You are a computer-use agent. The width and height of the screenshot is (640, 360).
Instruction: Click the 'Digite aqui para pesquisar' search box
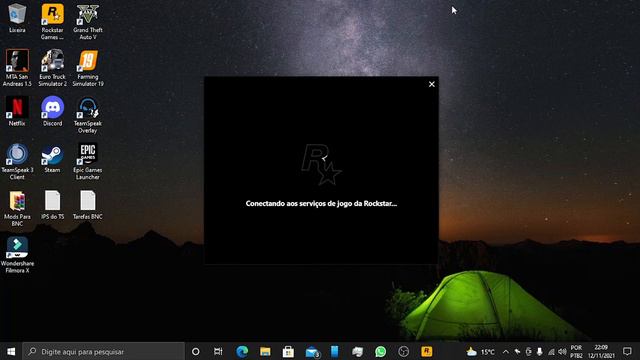point(103,351)
